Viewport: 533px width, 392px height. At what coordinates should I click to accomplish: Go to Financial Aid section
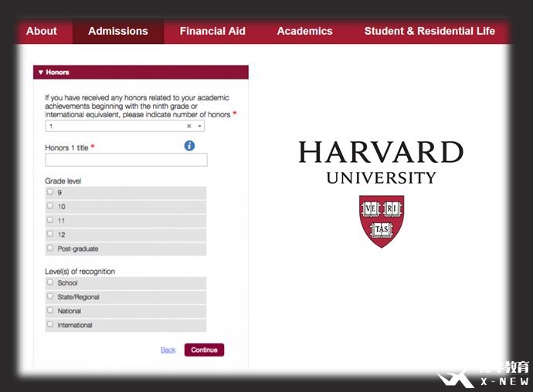(x=212, y=31)
